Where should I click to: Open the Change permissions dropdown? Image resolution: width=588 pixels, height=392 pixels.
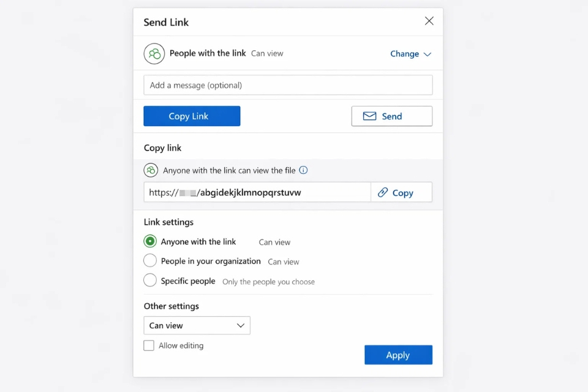[410, 53]
